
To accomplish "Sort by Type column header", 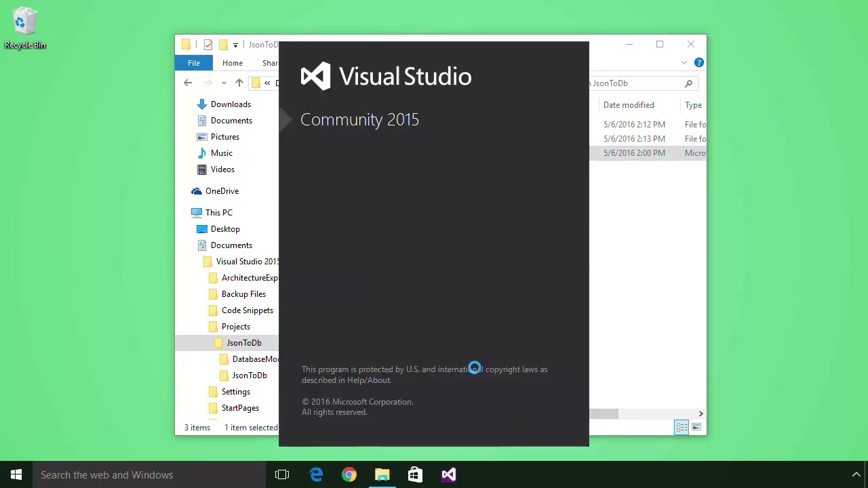I will [x=693, y=105].
